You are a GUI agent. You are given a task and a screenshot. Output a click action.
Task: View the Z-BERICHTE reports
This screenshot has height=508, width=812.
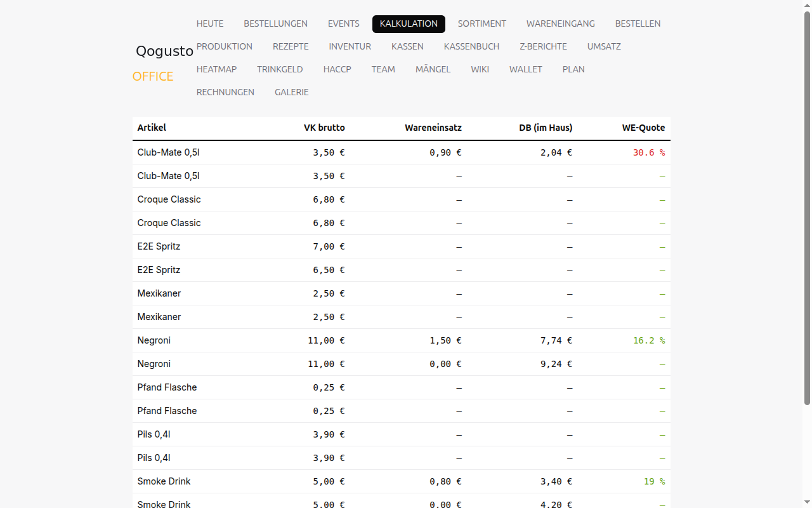(x=543, y=46)
